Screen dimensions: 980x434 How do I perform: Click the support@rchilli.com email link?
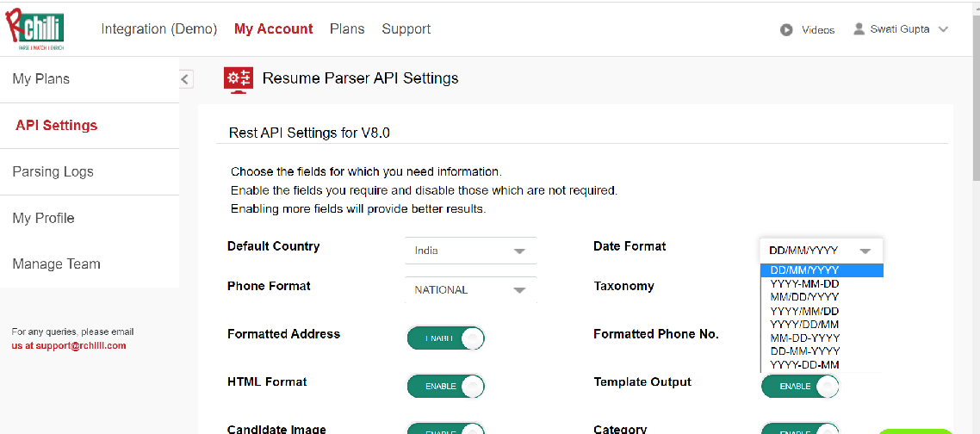coord(69,345)
